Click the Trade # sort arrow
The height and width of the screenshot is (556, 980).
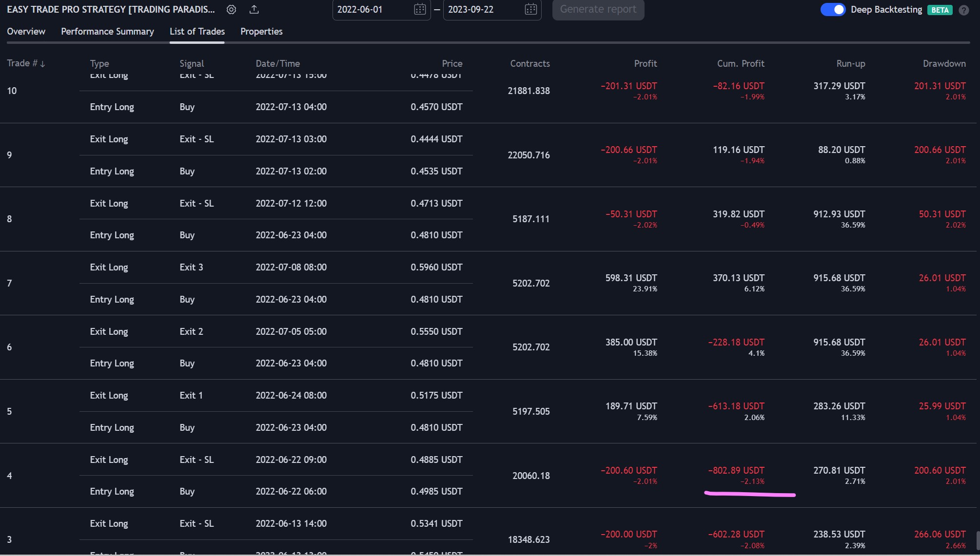click(x=42, y=64)
